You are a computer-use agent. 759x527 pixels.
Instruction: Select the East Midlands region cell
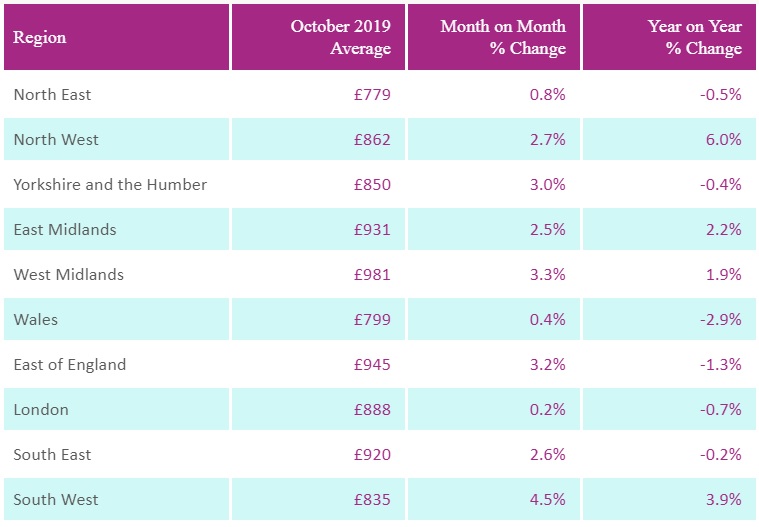click(x=64, y=230)
